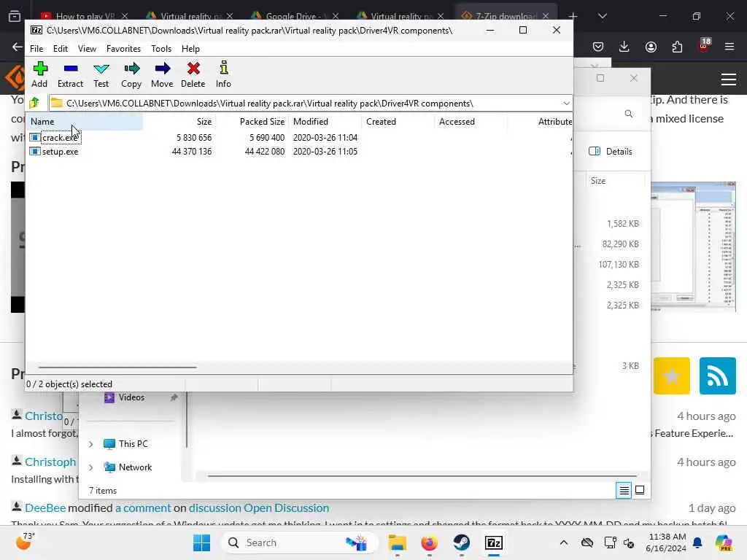Click the taskbar Search box
The width and height of the screenshot is (747, 560).
point(299,542)
